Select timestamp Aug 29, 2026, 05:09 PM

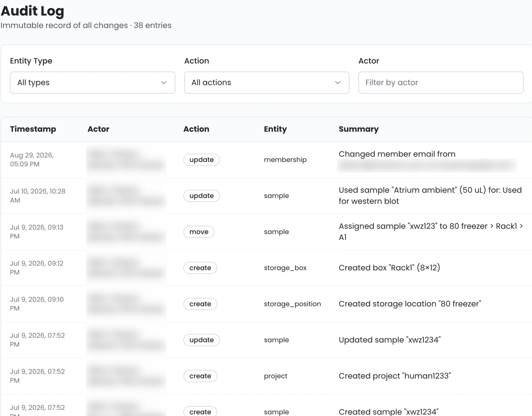(x=32, y=160)
